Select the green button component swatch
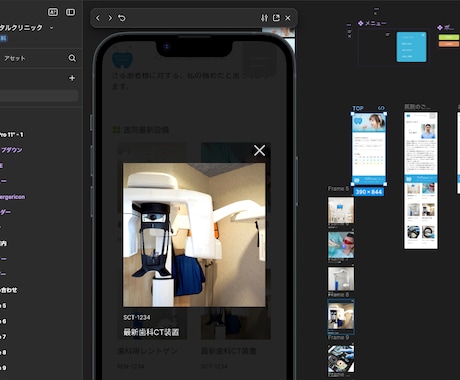 (x=449, y=37)
